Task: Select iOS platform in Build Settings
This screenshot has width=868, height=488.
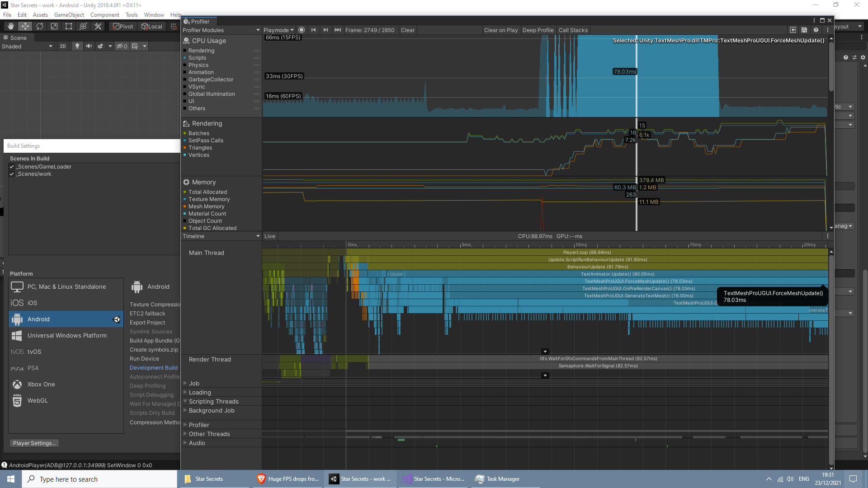Action: tap(32, 303)
